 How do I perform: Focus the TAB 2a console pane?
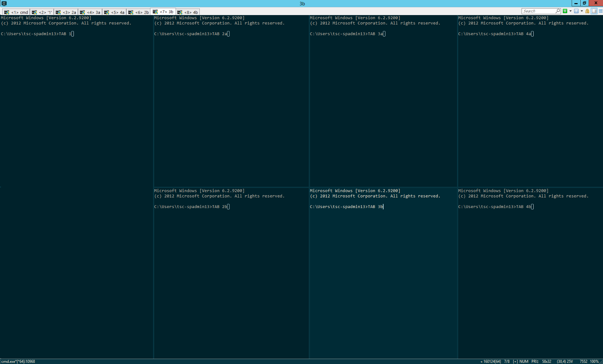tap(231, 102)
